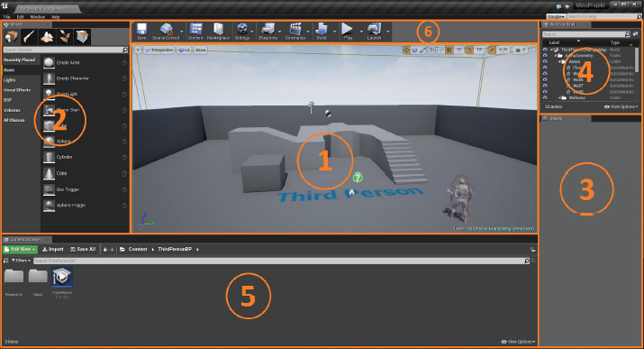Open the Settings dropdown arrow
644x349 pixels.
pos(252,32)
